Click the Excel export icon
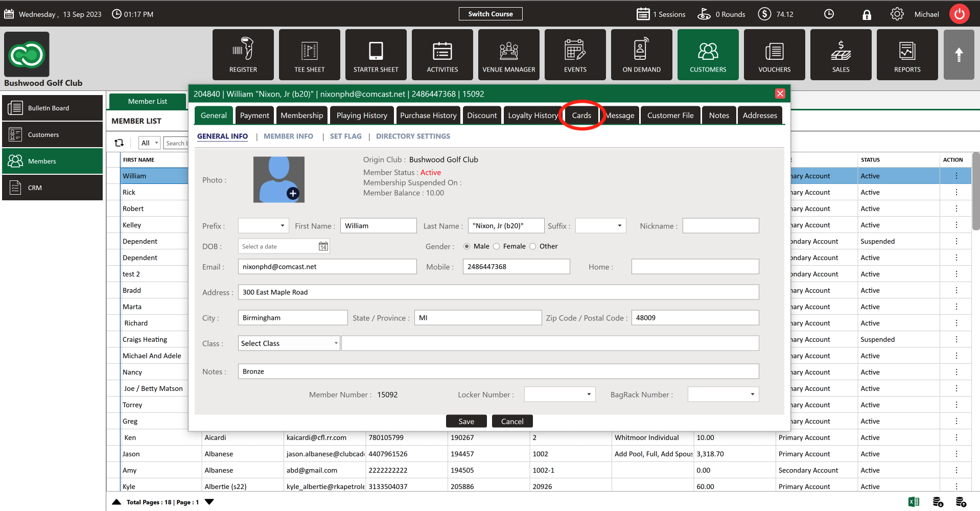The image size is (980, 511). 914,502
